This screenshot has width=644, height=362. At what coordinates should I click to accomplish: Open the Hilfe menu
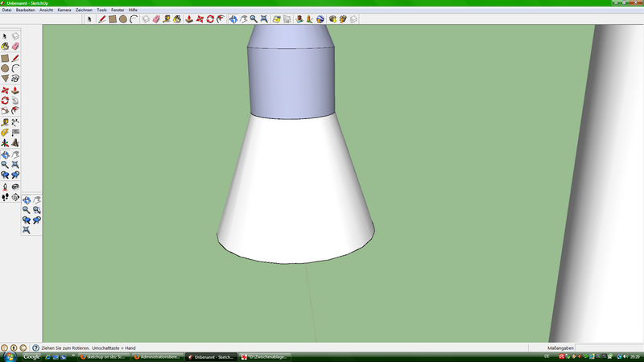pyautogui.click(x=134, y=10)
